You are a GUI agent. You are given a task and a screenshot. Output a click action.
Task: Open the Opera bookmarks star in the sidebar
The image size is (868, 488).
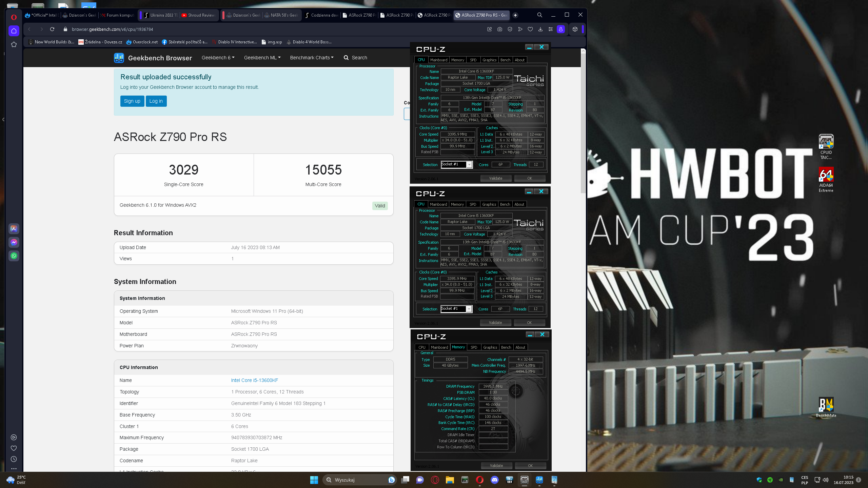click(14, 44)
